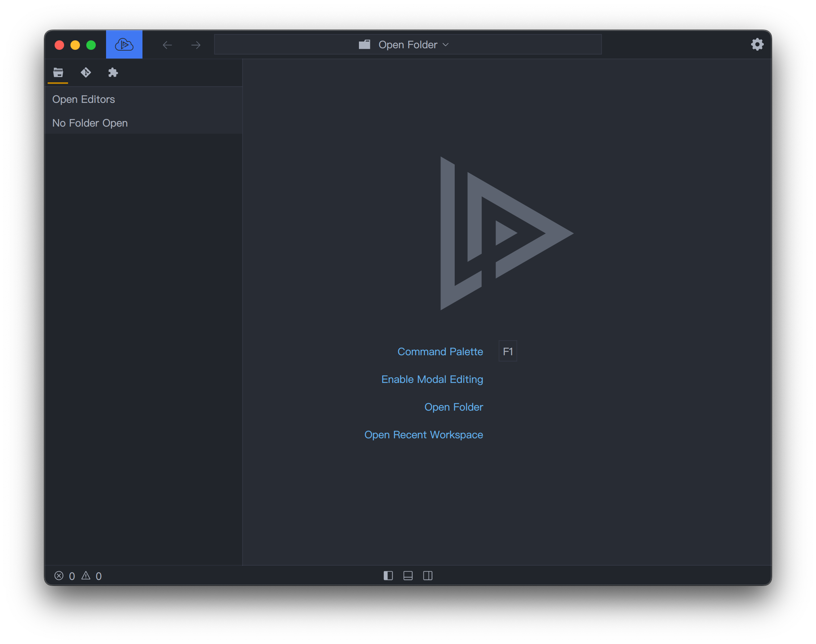Click the navigate forward arrow

pos(195,45)
